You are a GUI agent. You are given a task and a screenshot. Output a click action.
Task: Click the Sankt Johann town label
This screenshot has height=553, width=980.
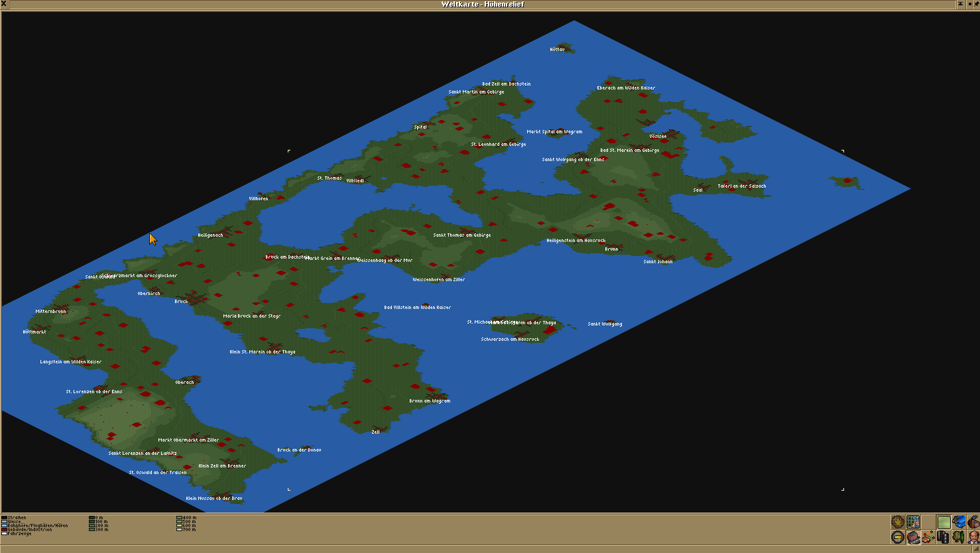[x=658, y=261]
